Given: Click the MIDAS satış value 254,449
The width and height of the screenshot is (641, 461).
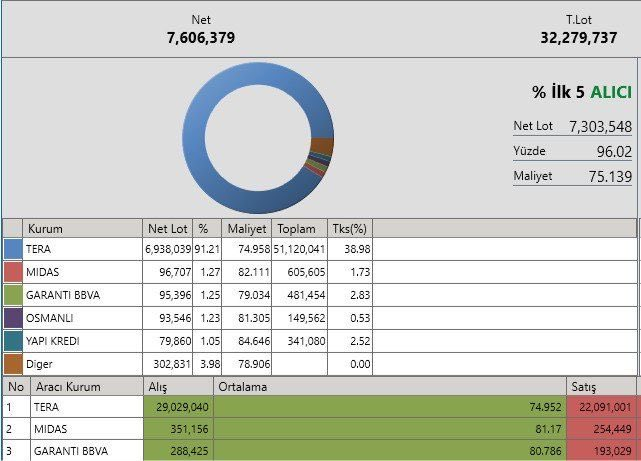Looking at the screenshot, I should click(612, 429).
